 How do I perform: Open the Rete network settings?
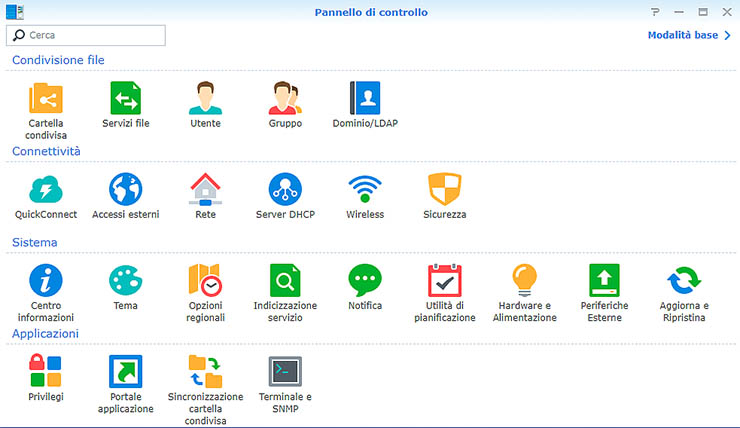click(205, 189)
